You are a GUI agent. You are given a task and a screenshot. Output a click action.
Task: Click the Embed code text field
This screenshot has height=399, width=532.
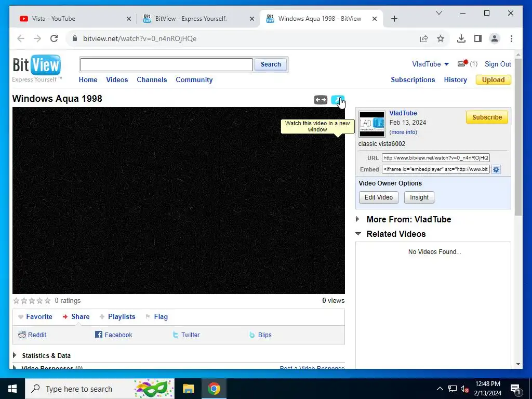pyautogui.click(x=436, y=169)
